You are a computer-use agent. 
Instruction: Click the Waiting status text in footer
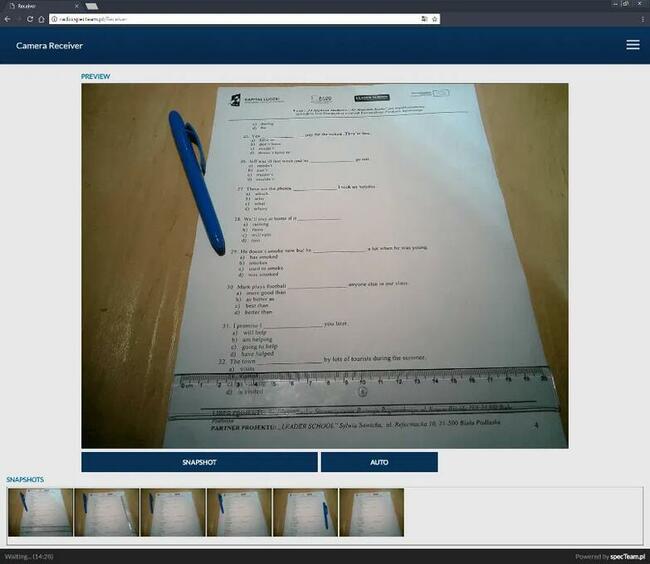click(29, 557)
